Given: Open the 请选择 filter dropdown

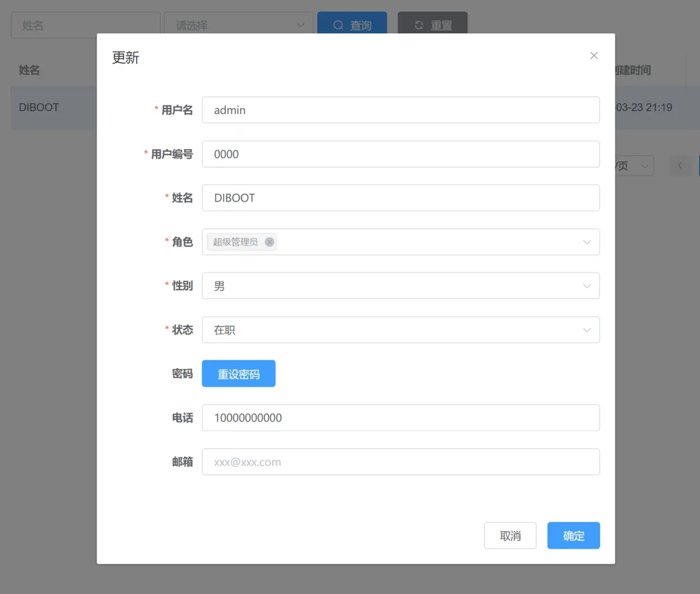Looking at the screenshot, I should pos(237,25).
